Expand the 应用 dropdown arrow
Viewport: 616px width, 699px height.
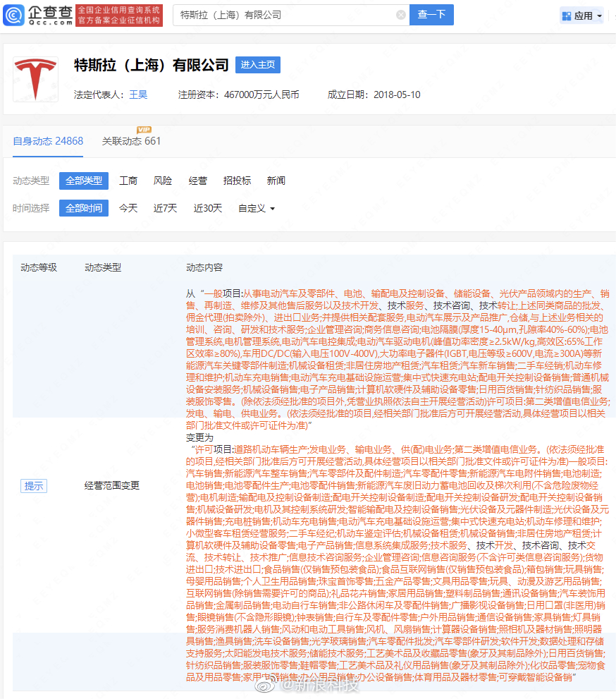600,16
